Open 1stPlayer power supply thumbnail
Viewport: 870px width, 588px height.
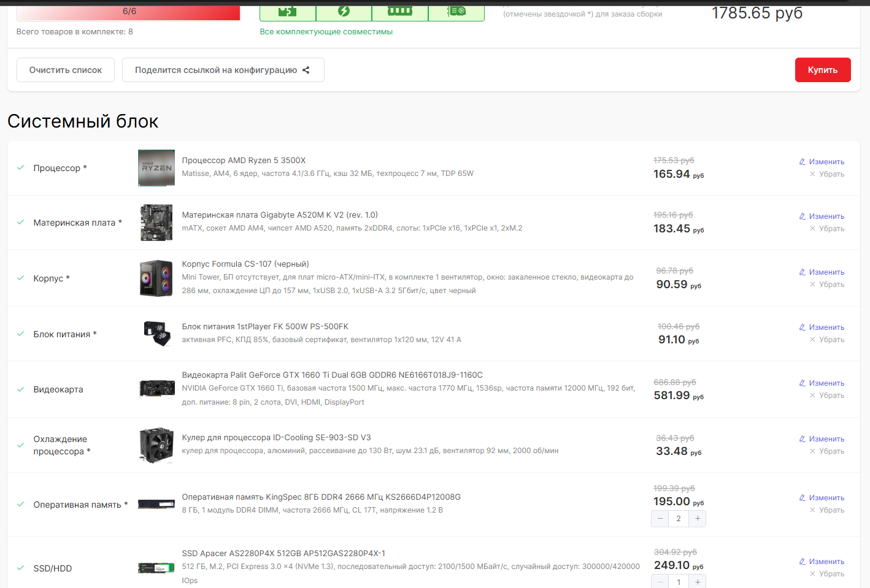pyautogui.click(x=156, y=334)
